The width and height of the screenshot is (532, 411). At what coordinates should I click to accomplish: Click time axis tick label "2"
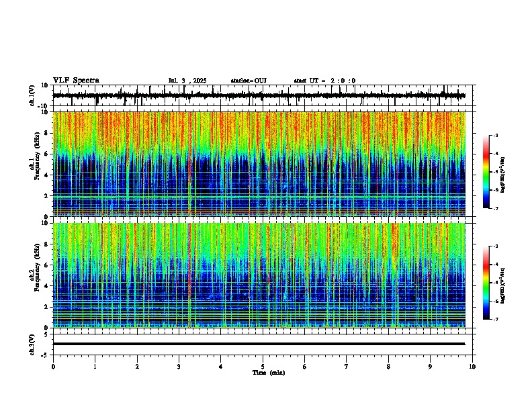(x=137, y=367)
